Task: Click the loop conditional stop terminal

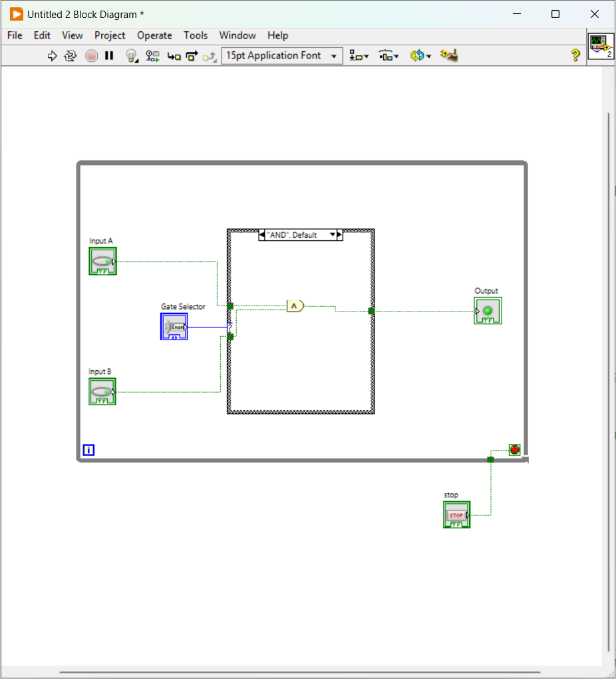Action: tap(514, 449)
